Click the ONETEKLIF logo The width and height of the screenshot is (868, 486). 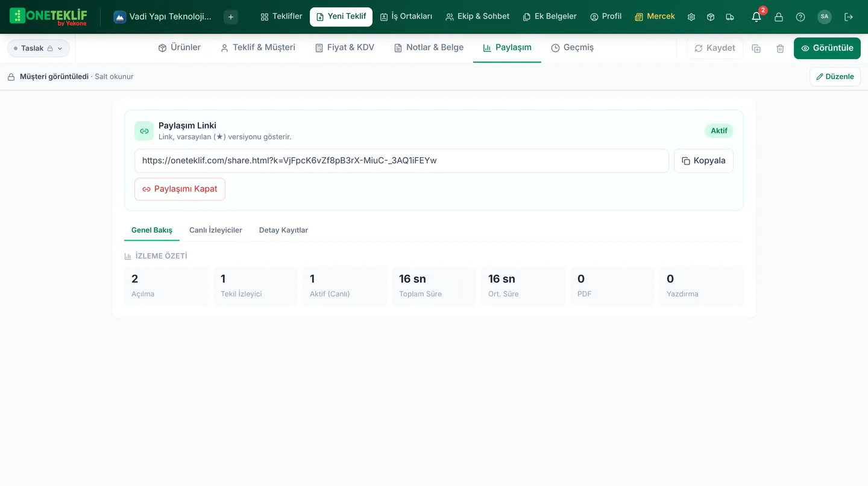tap(49, 17)
